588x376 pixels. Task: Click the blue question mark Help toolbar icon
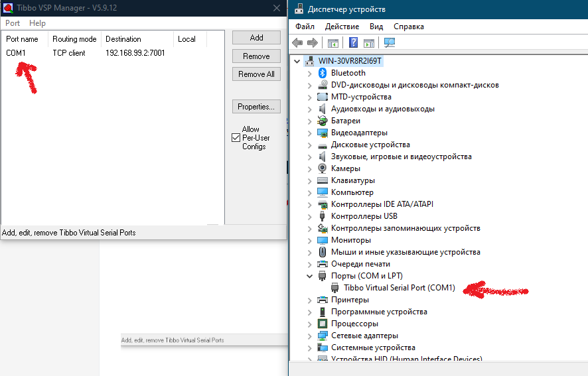353,42
